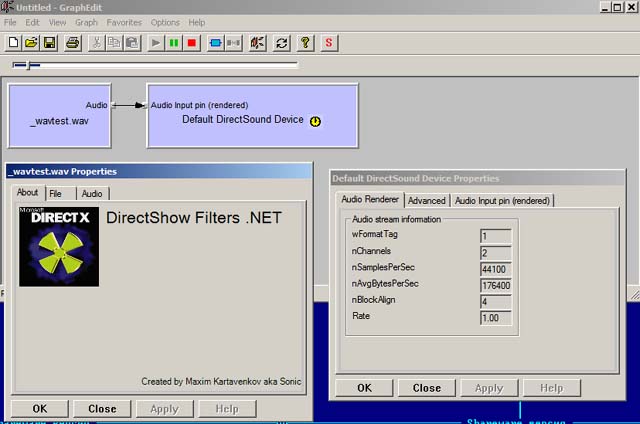Click Apply in DirectSound Device Properties

click(489, 388)
